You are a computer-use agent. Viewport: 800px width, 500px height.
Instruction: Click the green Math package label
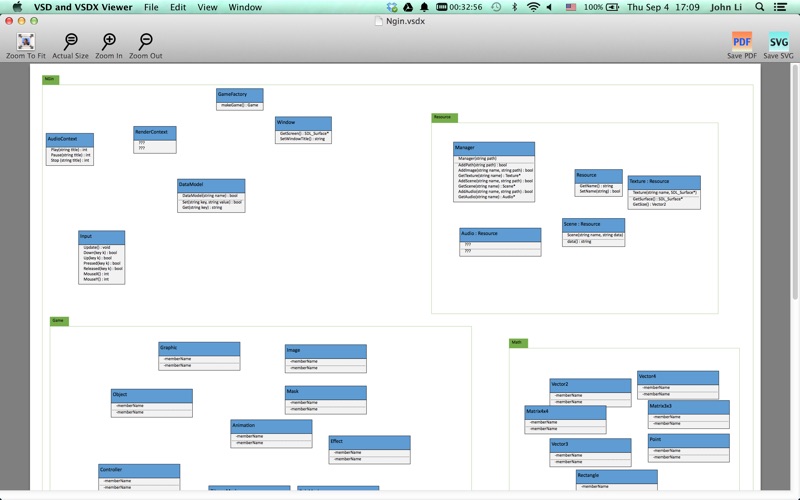click(518, 343)
